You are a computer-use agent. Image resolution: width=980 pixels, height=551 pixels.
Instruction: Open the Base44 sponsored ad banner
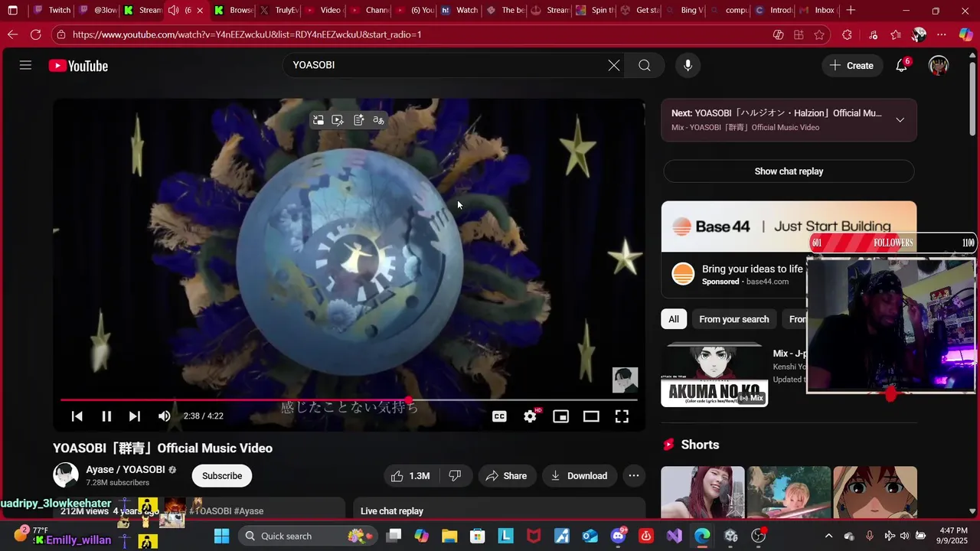tap(789, 227)
